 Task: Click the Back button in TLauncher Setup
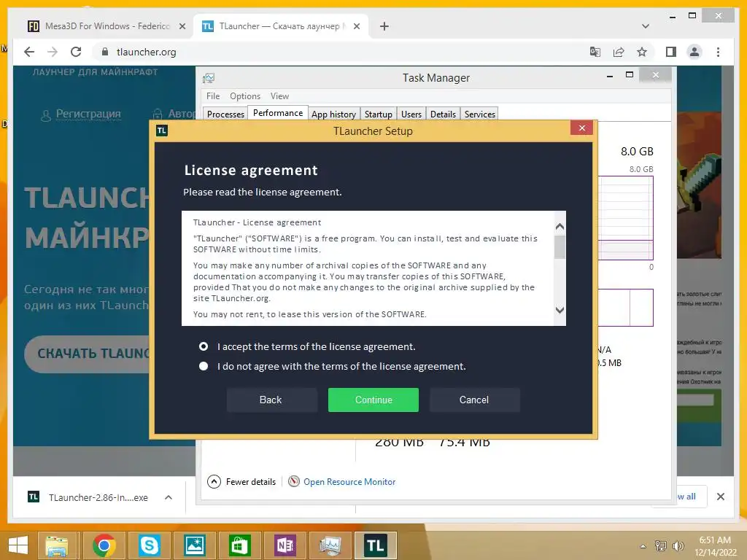[271, 400]
